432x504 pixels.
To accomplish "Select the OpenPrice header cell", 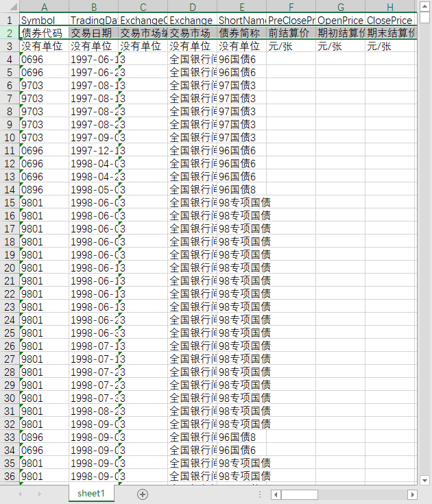I will [x=340, y=21].
